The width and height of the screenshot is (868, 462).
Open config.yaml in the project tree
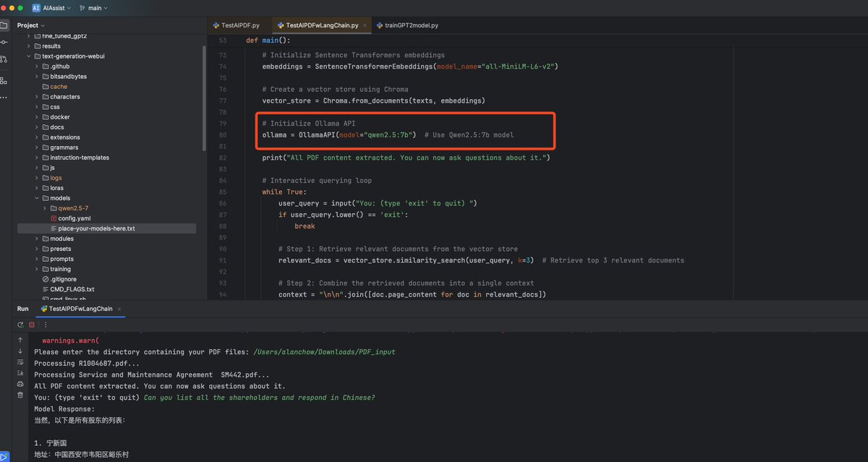coord(70,218)
